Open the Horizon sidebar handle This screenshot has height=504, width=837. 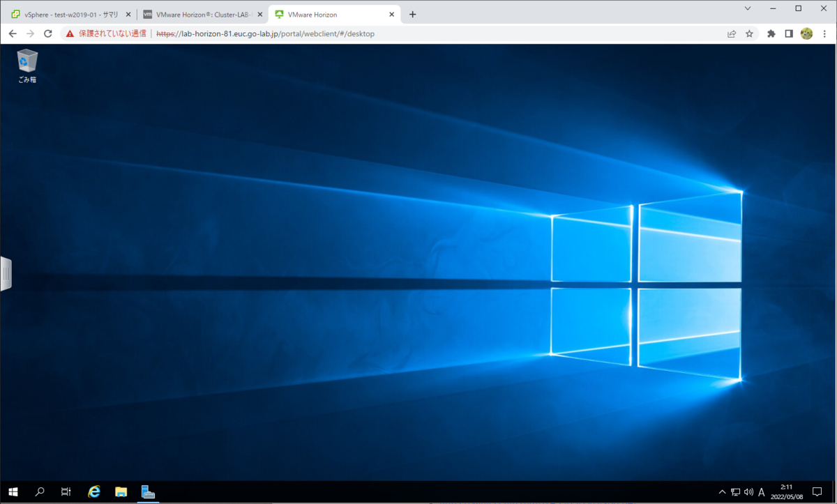click(x=6, y=274)
